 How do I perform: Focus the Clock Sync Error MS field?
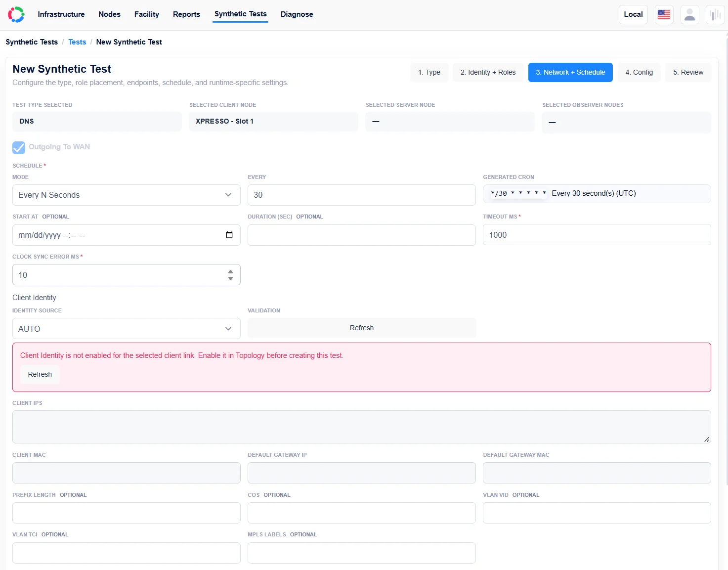point(127,275)
